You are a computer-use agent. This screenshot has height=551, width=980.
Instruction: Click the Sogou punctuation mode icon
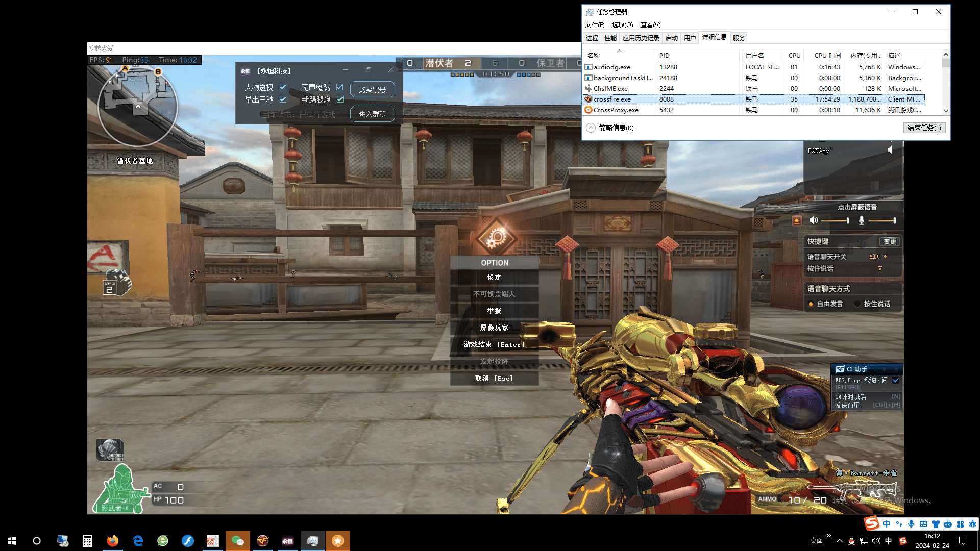tap(899, 524)
